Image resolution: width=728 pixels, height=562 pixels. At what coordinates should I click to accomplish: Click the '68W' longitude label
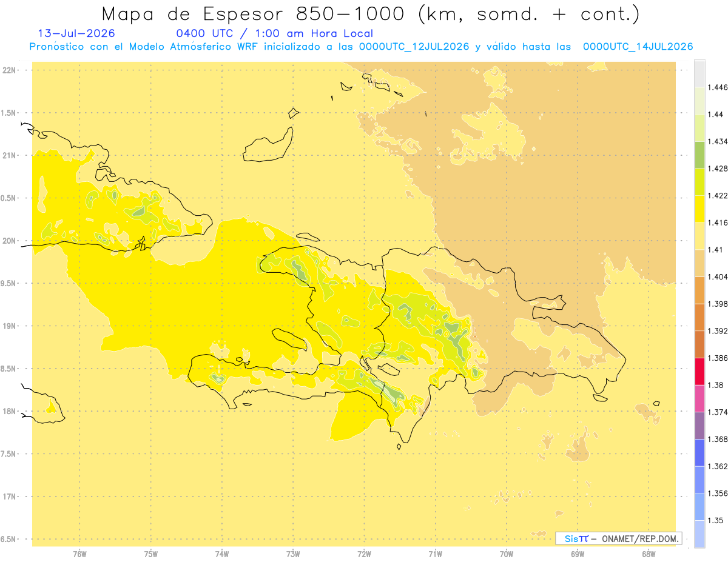click(649, 554)
